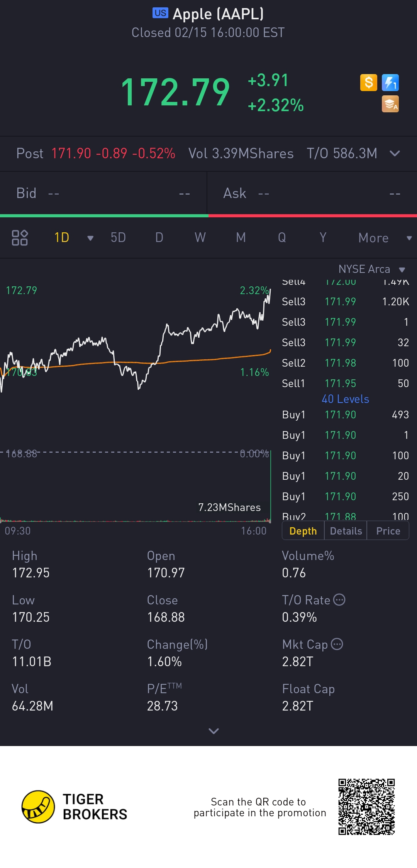Select the Details tab

coord(346,531)
